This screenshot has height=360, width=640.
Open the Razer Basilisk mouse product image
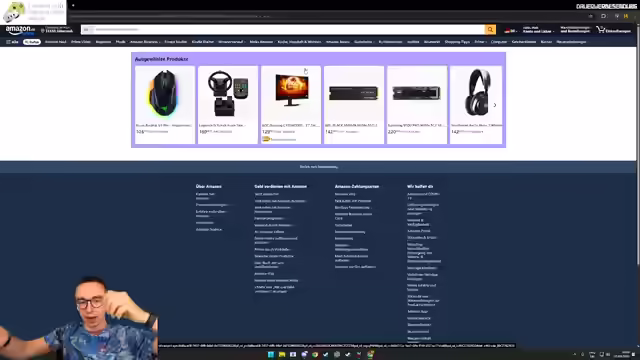pyautogui.click(x=165, y=94)
